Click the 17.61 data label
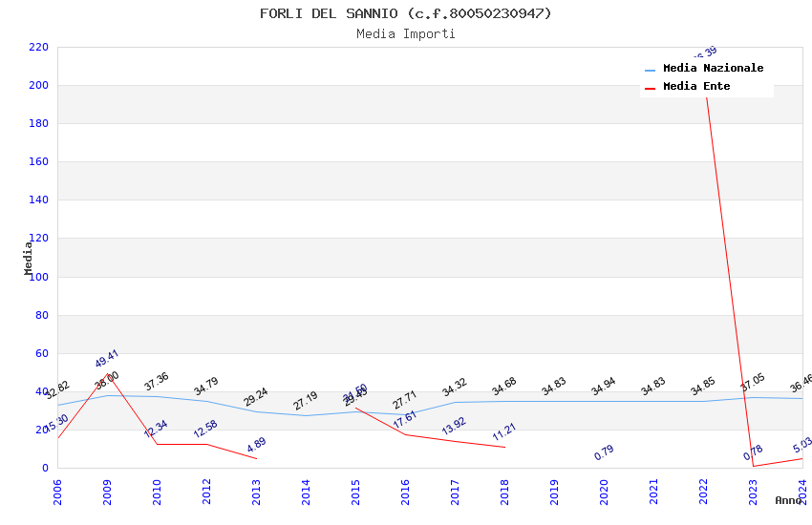 tap(405, 419)
